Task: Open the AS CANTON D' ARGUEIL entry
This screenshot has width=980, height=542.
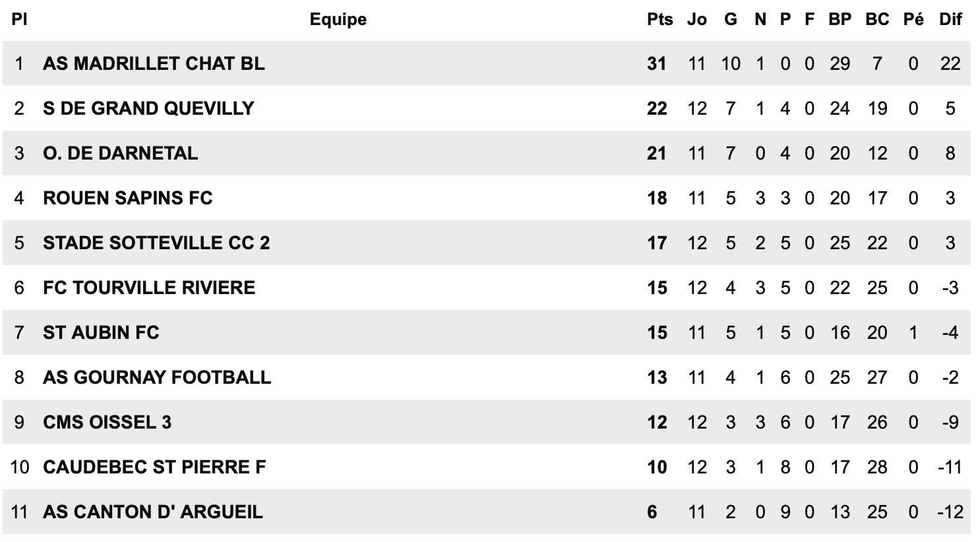Action: tap(153, 512)
